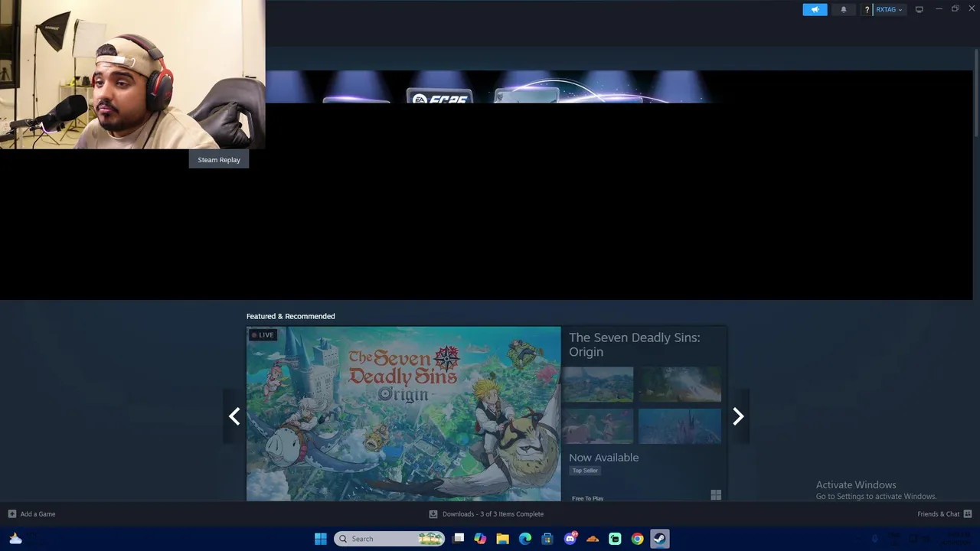
Task: Go to previous featured game arrow
Action: click(x=234, y=416)
